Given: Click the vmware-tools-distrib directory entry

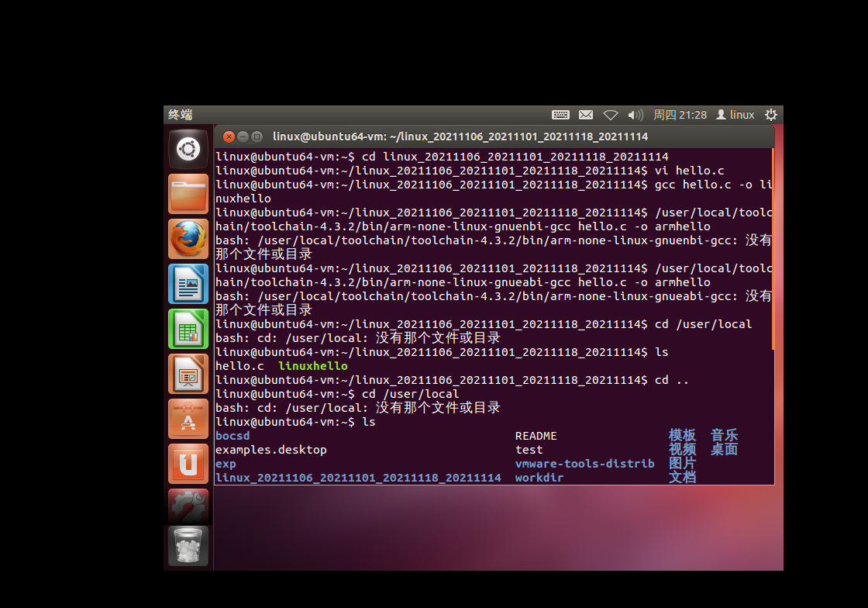Looking at the screenshot, I should (585, 464).
